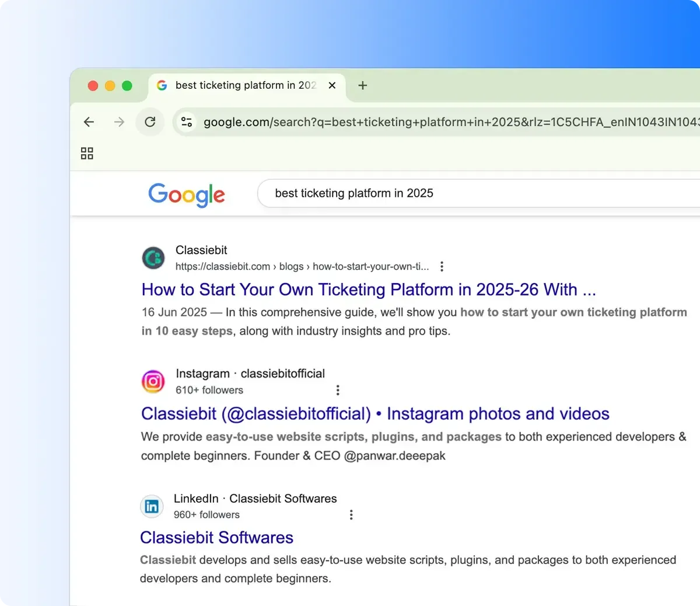Click 'LinkedIn · Classiebit Softwares' source text
The width and height of the screenshot is (700, 606).
click(x=256, y=499)
